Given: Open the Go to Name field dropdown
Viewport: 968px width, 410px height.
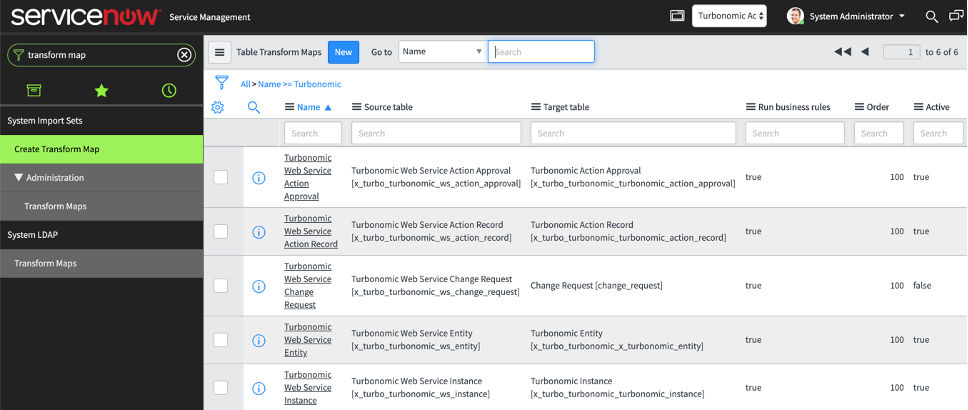Looking at the screenshot, I should coord(443,52).
